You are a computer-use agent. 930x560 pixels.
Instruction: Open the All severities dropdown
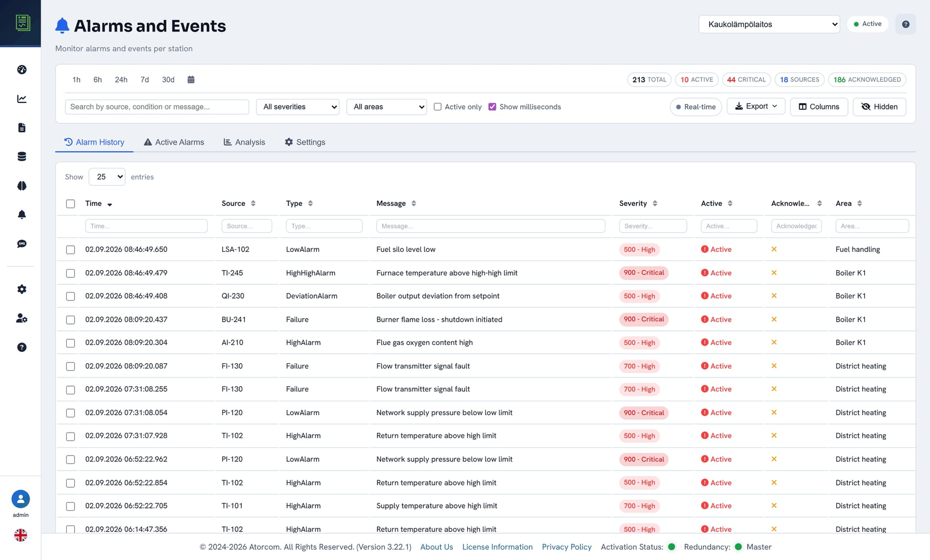pyautogui.click(x=297, y=106)
